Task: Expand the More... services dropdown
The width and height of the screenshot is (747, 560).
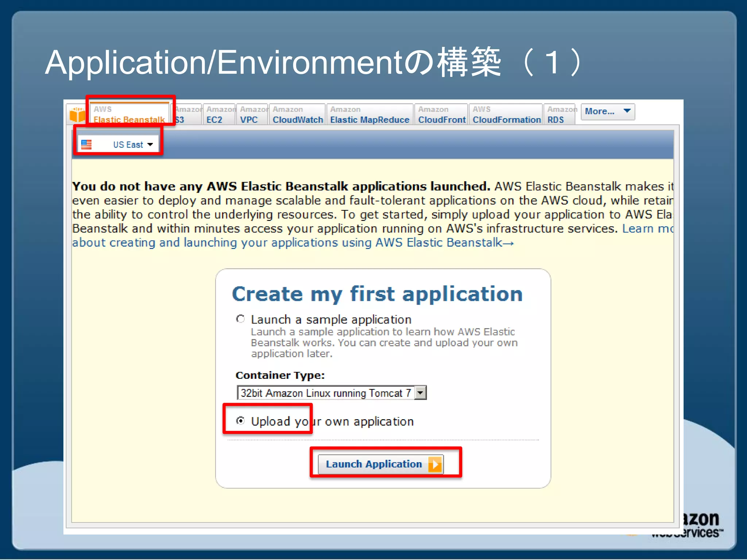Action: (608, 112)
